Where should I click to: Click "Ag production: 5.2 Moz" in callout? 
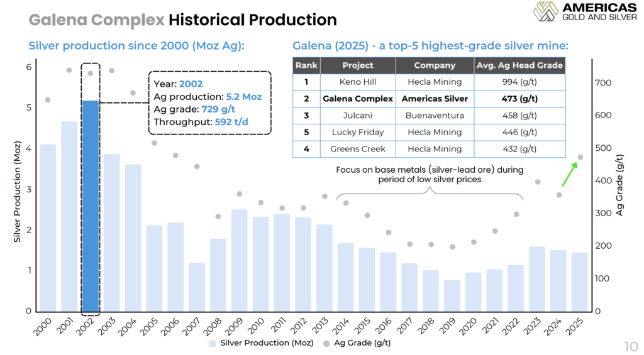click(x=208, y=97)
